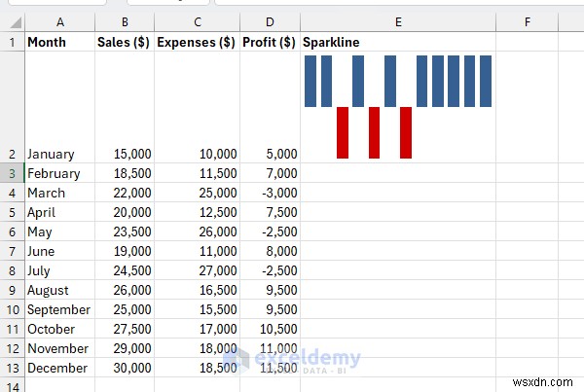Screen dimensions: 584x392
Task: Select column E header
Action: tap(398, 22)
